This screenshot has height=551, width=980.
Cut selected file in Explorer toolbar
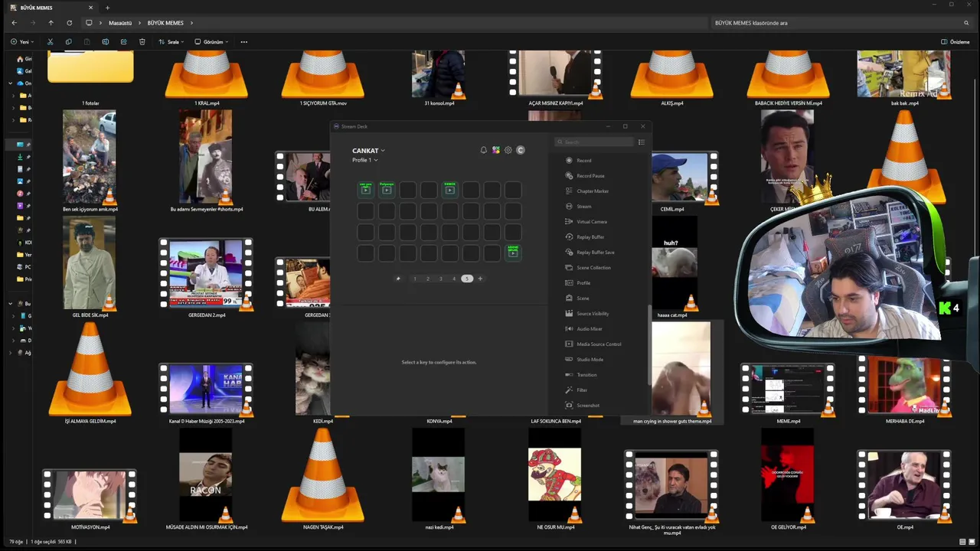(x=50, y=42)
